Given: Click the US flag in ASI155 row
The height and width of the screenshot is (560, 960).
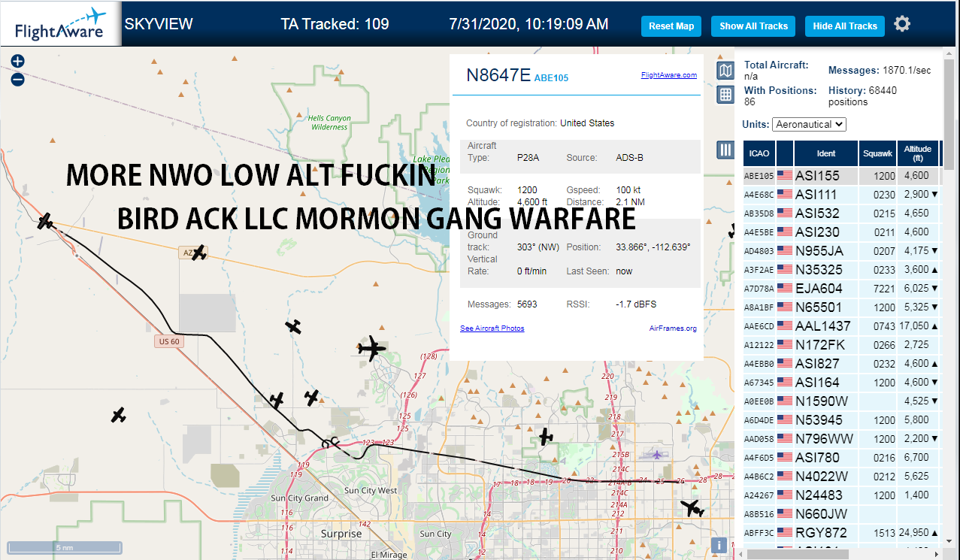Looking at the screenshot, I should 785,176.
